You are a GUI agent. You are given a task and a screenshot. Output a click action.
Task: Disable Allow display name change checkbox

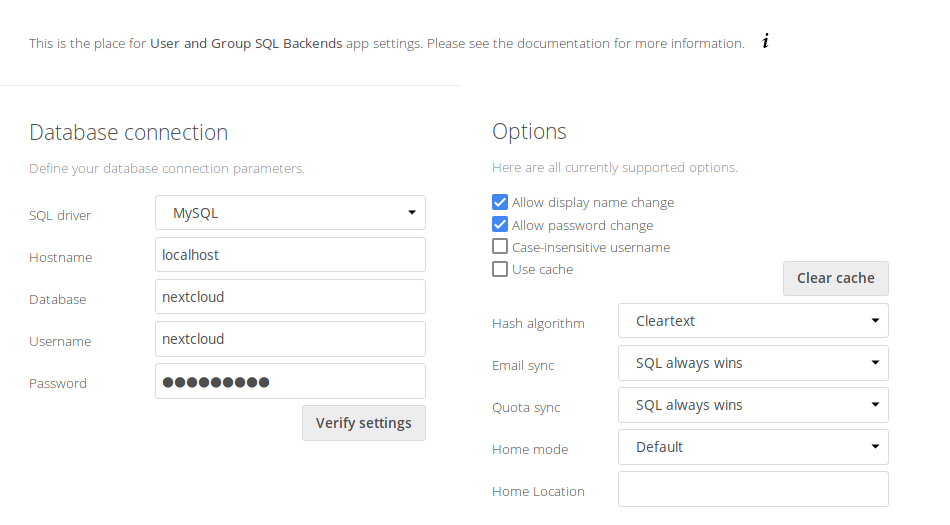tap(500, 202)
